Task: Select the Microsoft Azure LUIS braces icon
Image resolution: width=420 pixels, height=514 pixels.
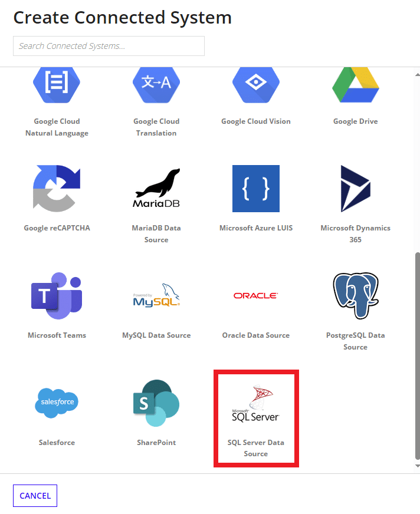Action: point(256,189)
